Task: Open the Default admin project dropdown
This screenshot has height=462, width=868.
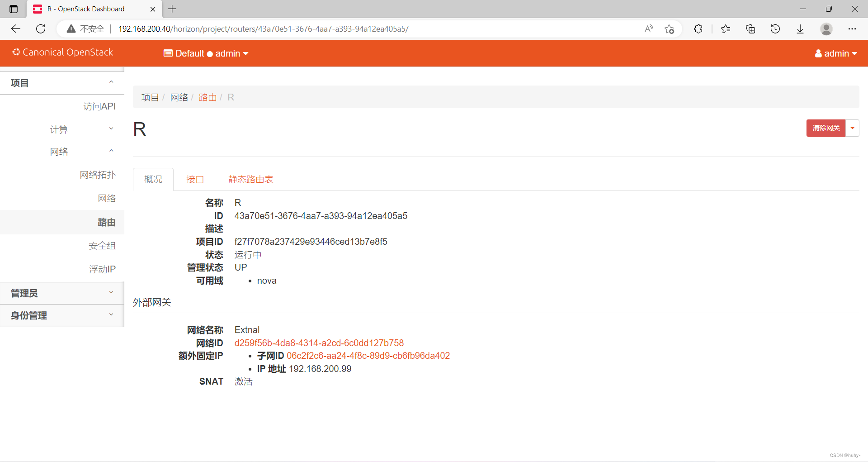Action: point(206,53)
